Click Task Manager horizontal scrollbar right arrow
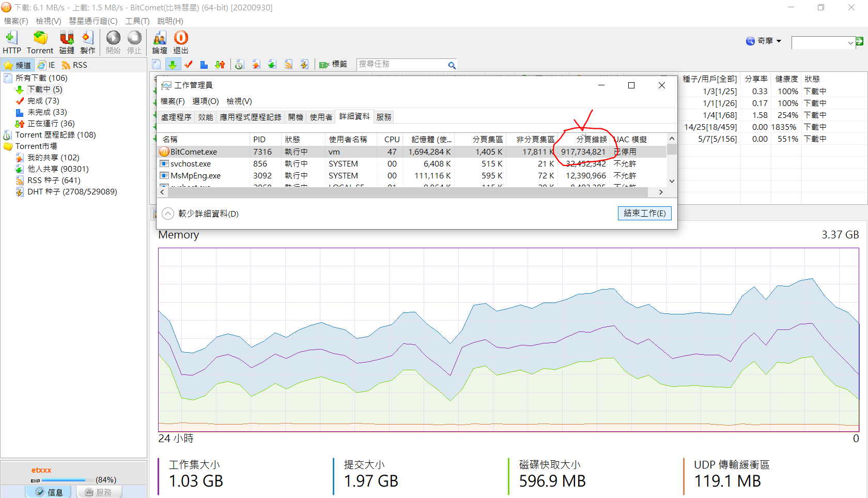This screenshot has height=498, width=868. 661,192
